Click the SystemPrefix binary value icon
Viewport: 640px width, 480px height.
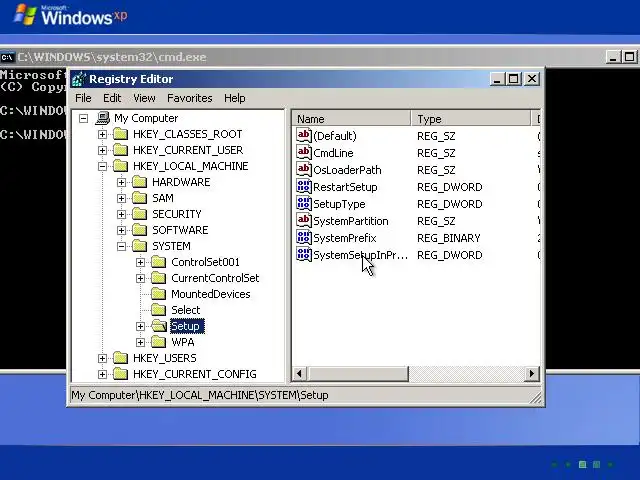[x=304, y=238]
